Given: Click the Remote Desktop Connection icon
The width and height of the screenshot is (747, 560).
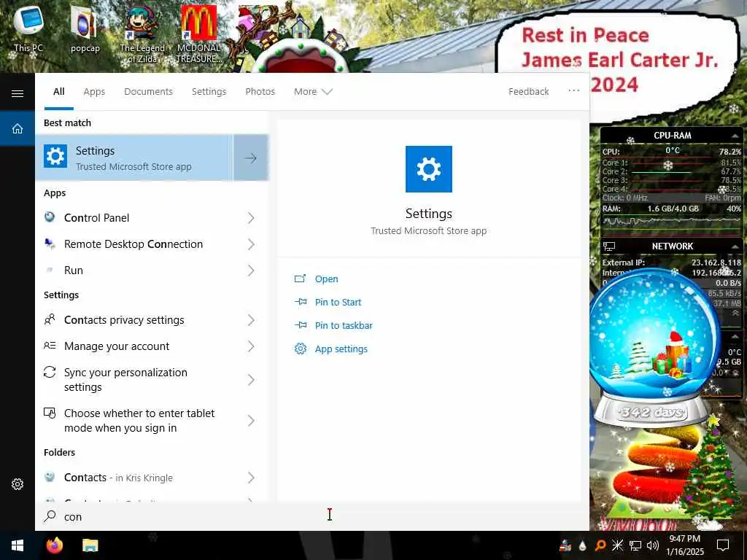Looking at the screenshot, I should tap(50, 244).
